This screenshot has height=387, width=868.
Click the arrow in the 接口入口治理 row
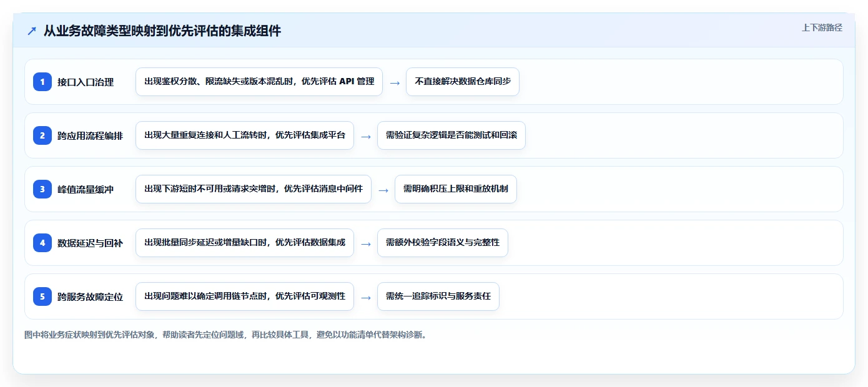click(395, 82)
